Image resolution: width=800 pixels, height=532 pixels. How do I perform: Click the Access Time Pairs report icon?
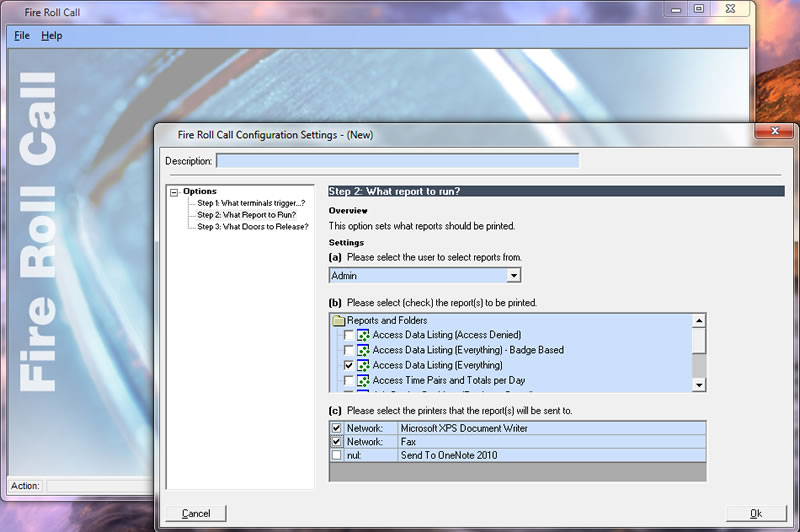click(363, 380)
